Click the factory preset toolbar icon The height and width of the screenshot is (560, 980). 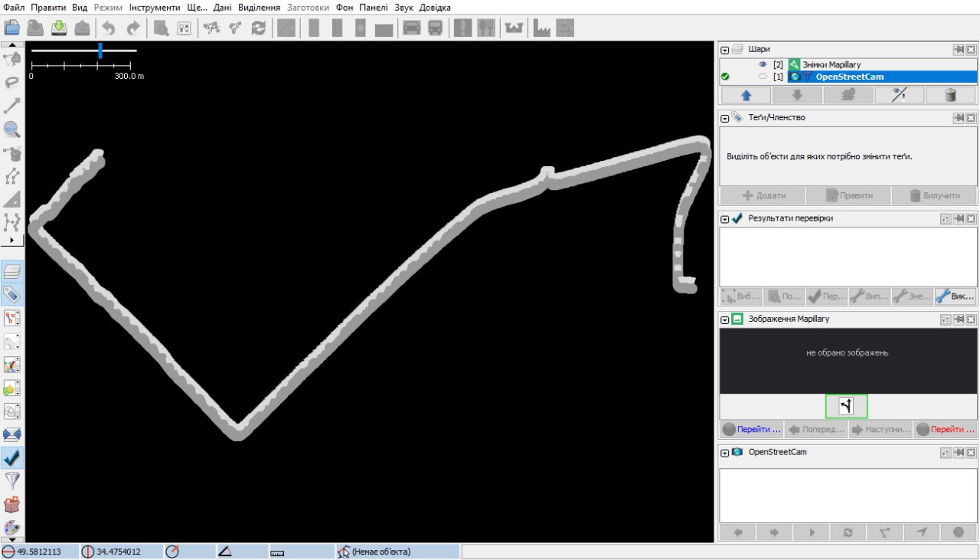[x=542, y=28]
